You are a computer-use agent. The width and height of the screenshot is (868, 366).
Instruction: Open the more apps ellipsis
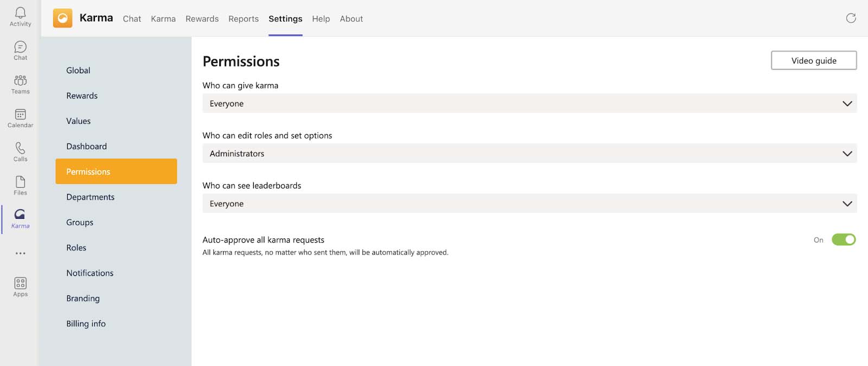coord(20,253)
